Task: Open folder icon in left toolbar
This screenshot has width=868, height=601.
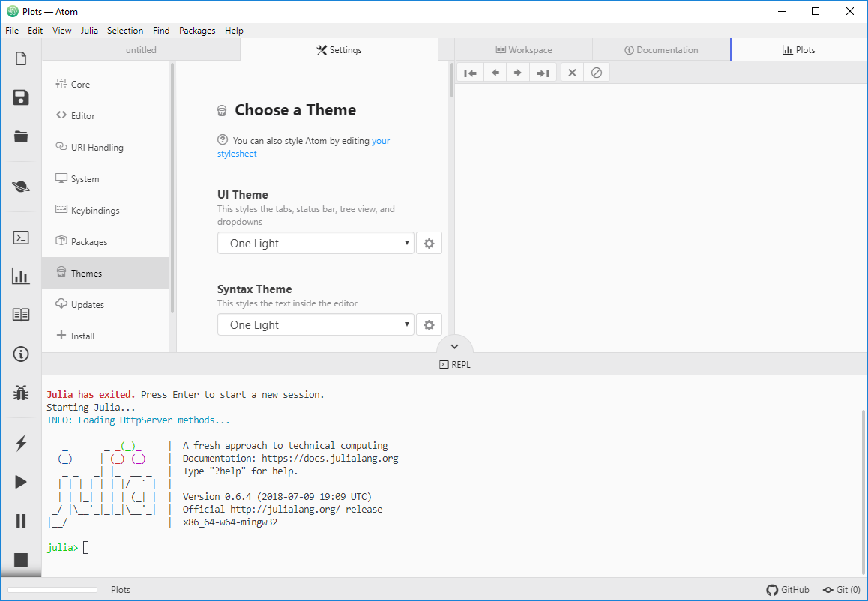Action: [x=21, y=136]
